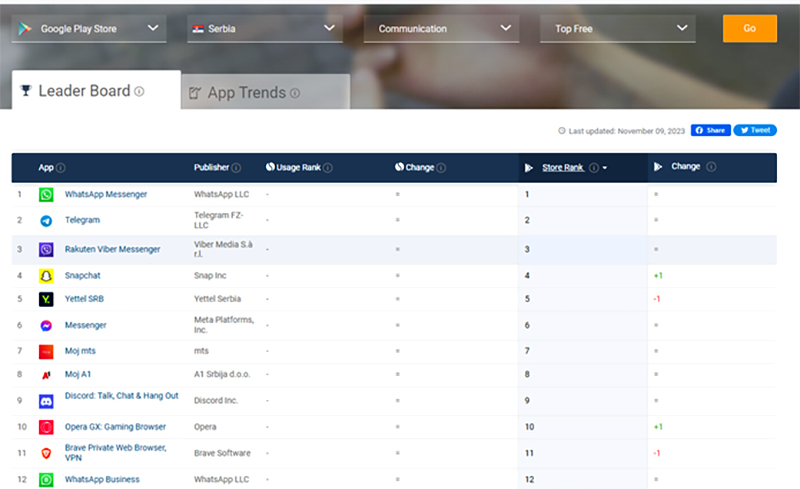Viewport: 800px width, 489px height.
Task: Click the Rakuten Viber Messenger app icon
Action: click(x=46, y=249)
